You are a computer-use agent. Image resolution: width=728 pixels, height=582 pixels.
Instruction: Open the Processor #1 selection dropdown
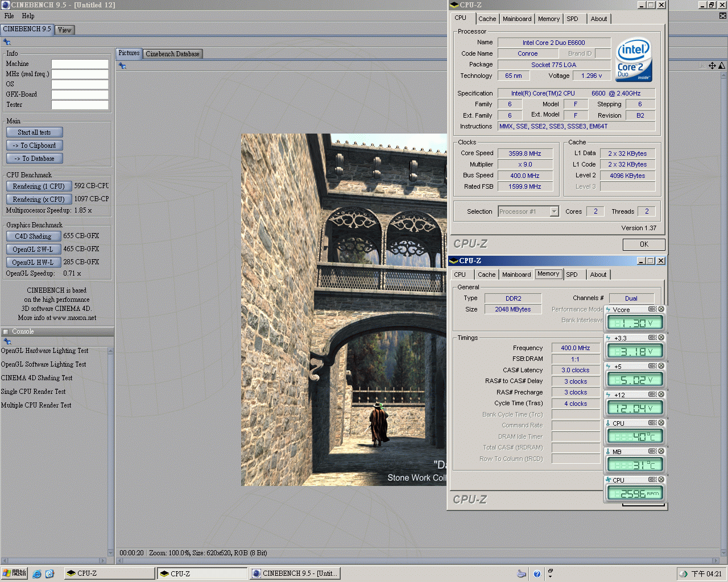tap(554, 211)
